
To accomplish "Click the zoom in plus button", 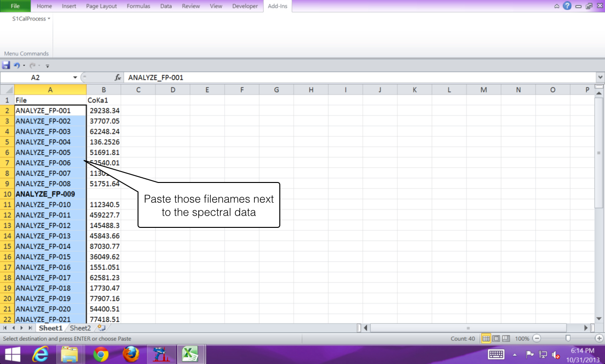I will tap(599, 338).
